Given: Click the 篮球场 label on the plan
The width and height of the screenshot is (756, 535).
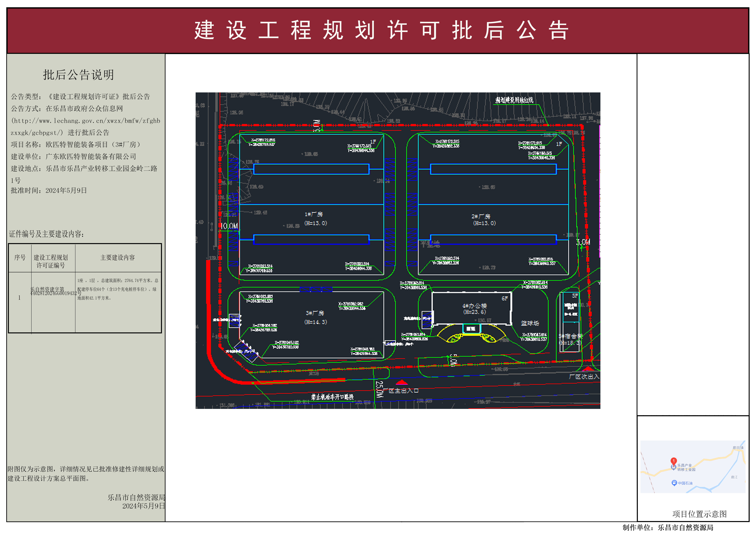Looking at the screenshot, I should point(530,323).
